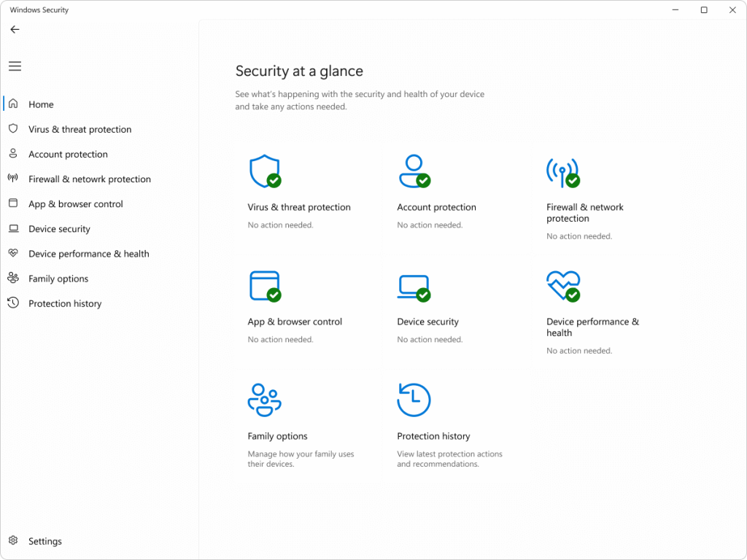Click 'No action needed.' under App & browser control

point(281,340)
